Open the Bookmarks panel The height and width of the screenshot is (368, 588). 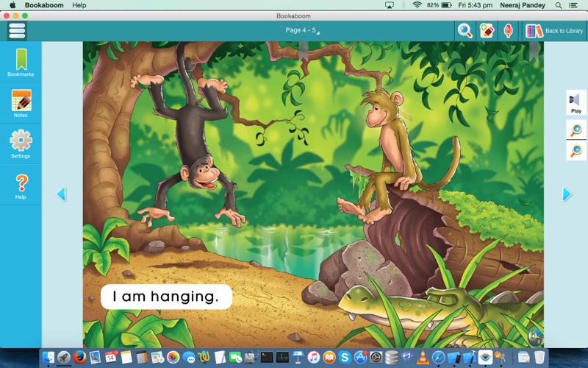[21, 63]
